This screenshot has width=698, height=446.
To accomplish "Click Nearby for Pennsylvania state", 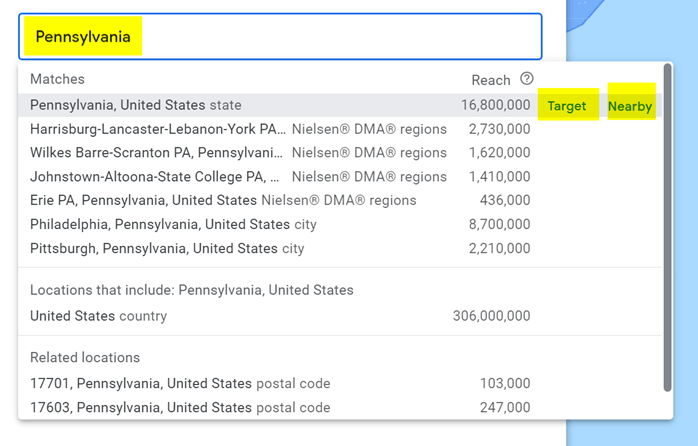I will point(630,106).
